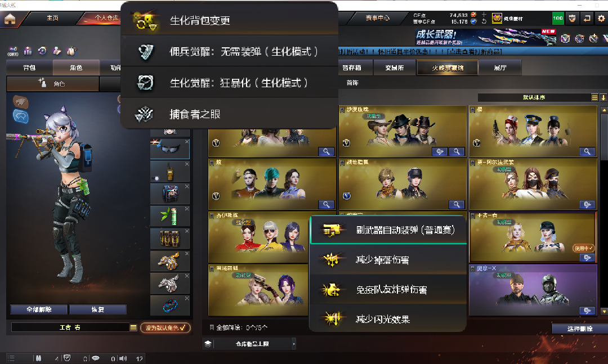Select the sunglasses item slot
The height and width of the screenshot is (364, 608).
tap(170, 149)
